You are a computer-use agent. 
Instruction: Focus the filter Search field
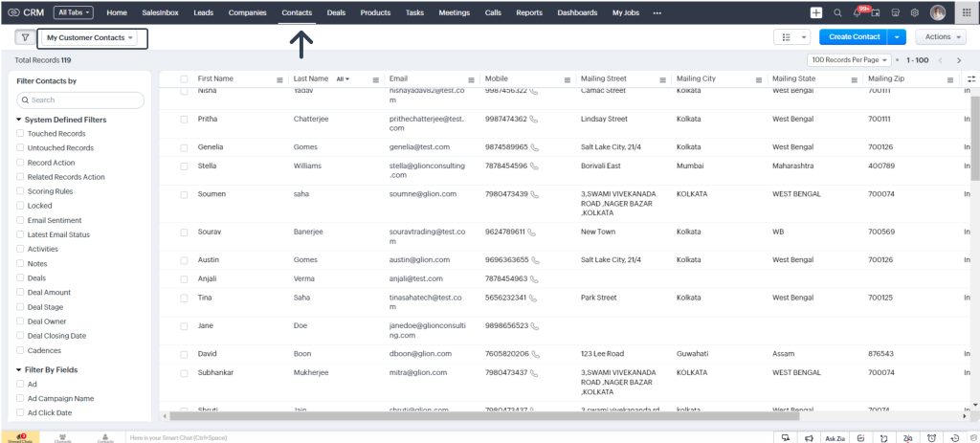[x=80, y=100]
